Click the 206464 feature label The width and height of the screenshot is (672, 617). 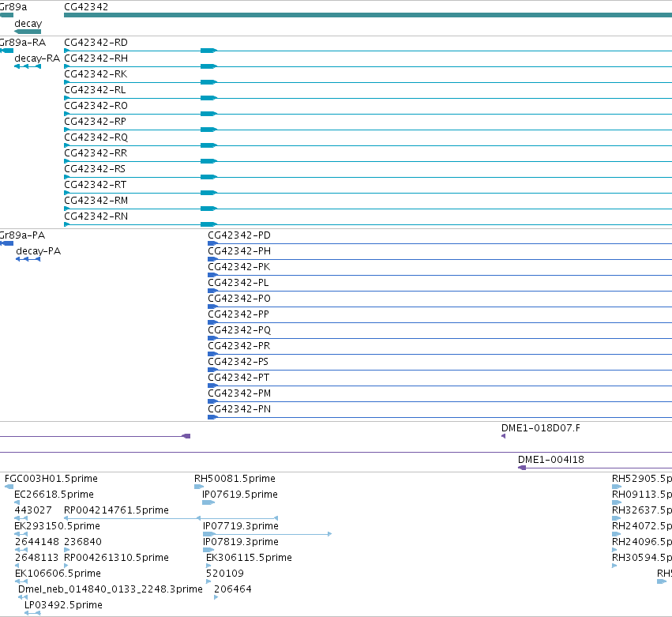pos(233,589)
